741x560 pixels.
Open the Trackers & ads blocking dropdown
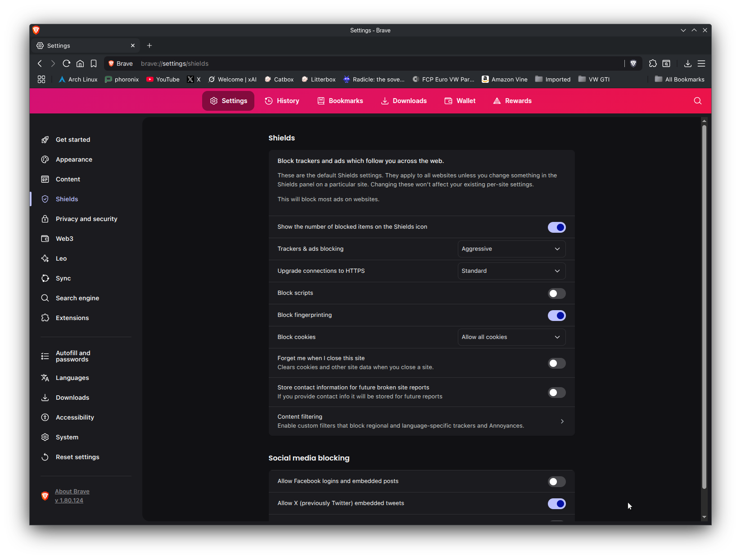pyautogui.click(x=511, y=249)
